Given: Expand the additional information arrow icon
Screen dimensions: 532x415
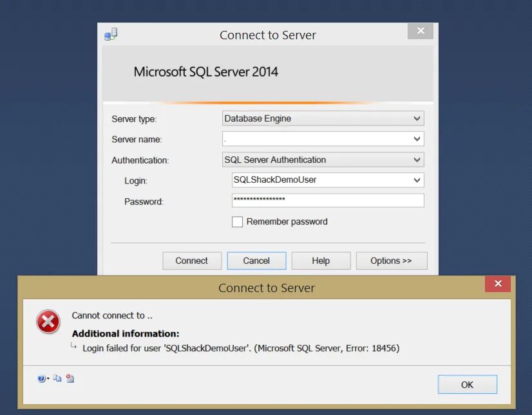Looking at the screenshot, I should click(73, 346).
